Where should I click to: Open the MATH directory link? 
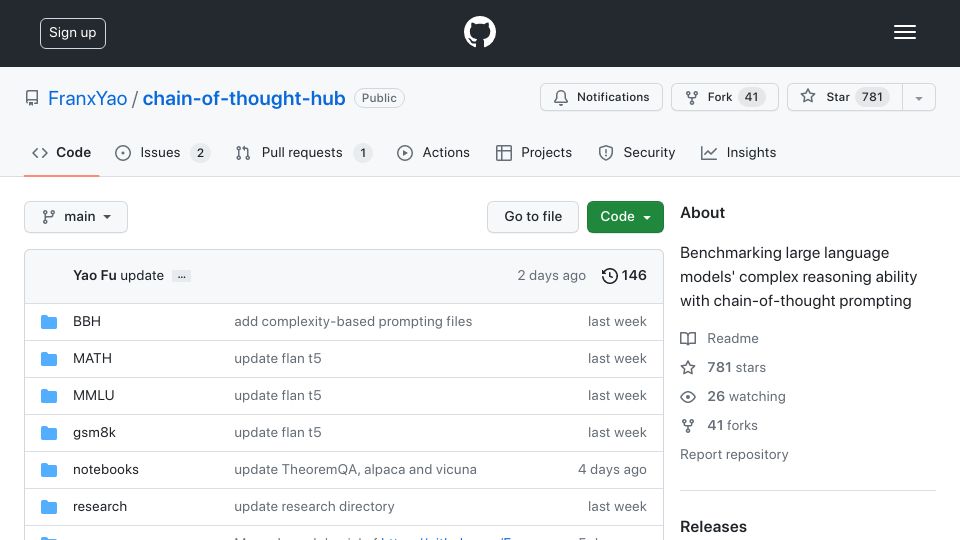[x=92, y=358]
